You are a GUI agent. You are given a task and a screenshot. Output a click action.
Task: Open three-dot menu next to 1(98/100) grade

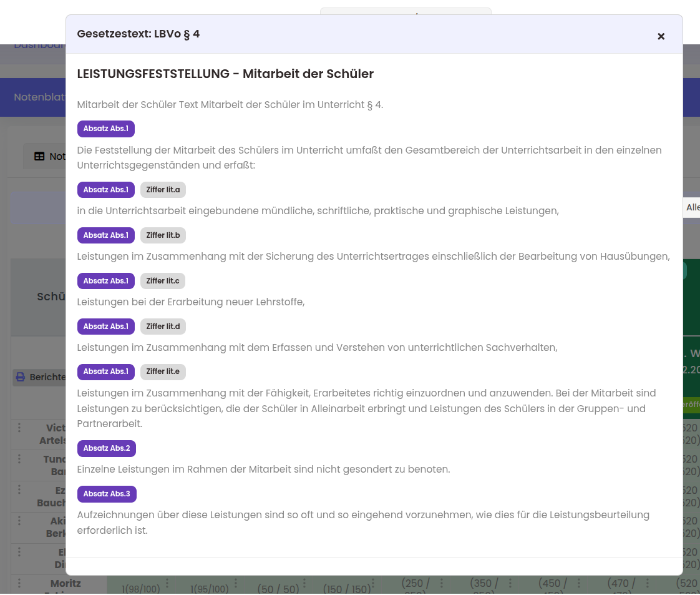tap(167, 583)
